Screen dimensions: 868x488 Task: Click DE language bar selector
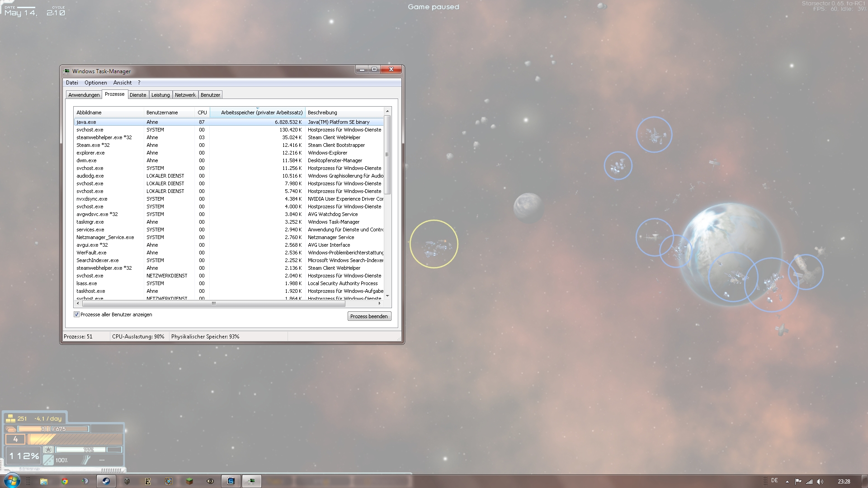point(774,481)
